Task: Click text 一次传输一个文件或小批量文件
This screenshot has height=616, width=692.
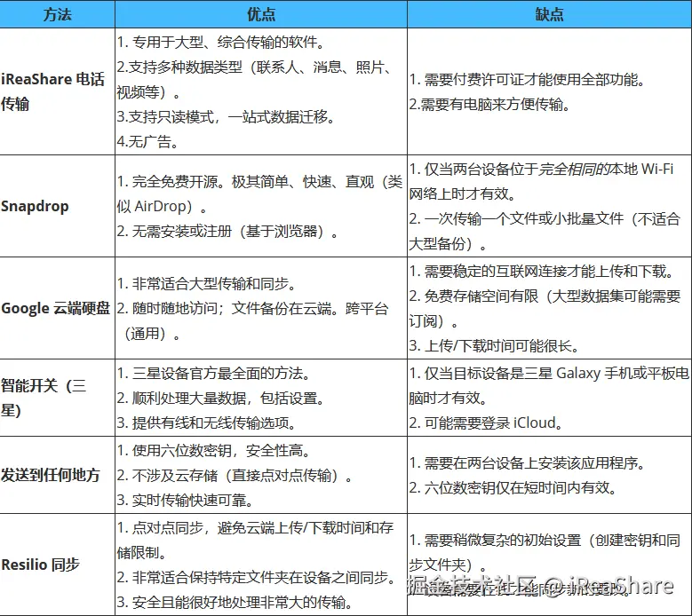Action: point(524,218)
